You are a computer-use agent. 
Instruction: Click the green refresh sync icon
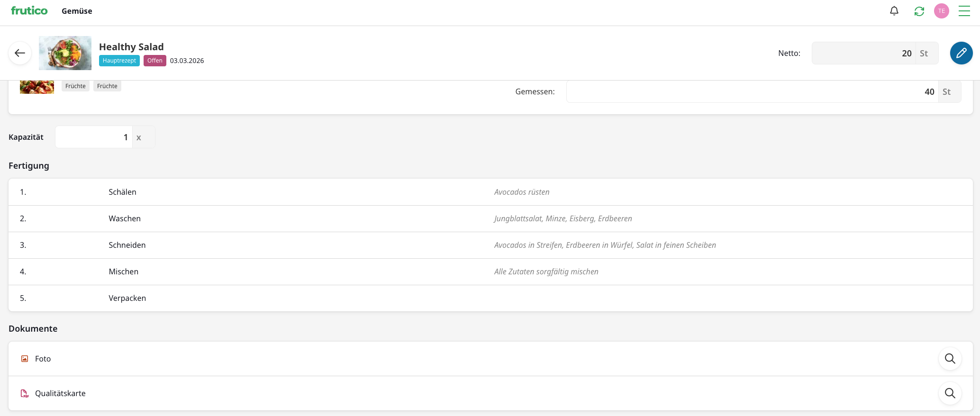919,11
